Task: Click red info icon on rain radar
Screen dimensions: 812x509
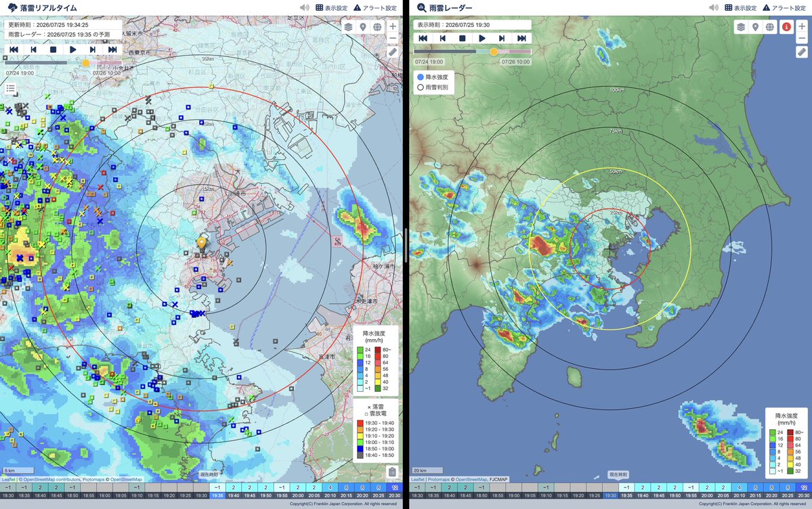Action: (787, 27)
